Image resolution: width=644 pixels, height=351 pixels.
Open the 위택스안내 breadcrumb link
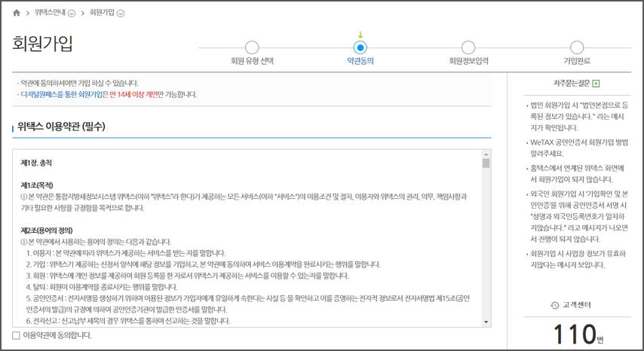pos(50,13)
